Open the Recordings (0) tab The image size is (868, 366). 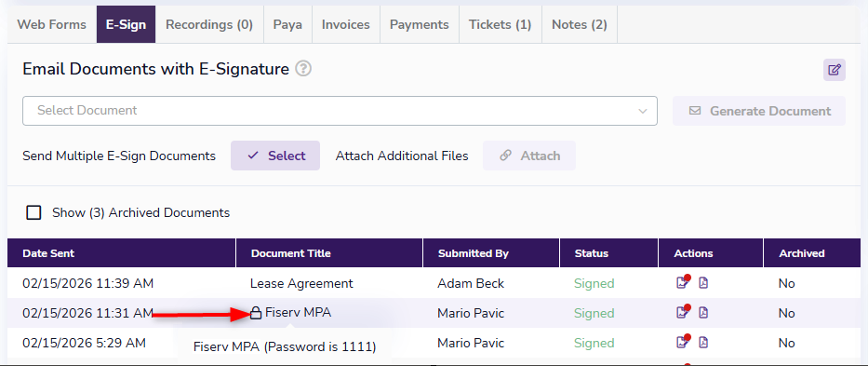point(209,24)
